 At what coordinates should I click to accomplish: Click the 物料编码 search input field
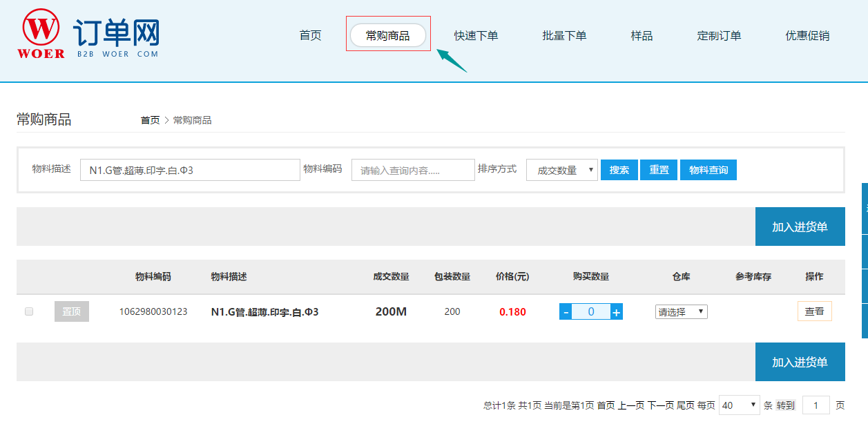[x=412, y=169]
